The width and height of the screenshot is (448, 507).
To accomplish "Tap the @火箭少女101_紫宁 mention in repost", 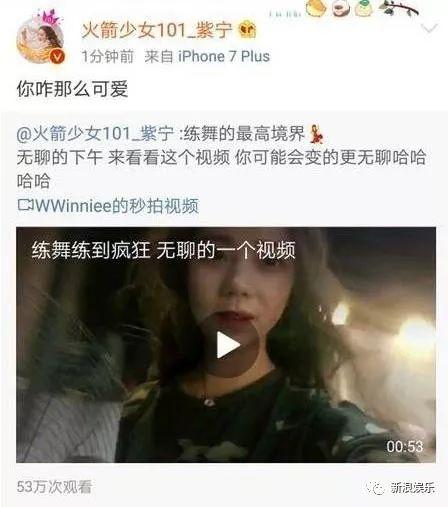I will [95, 134].
